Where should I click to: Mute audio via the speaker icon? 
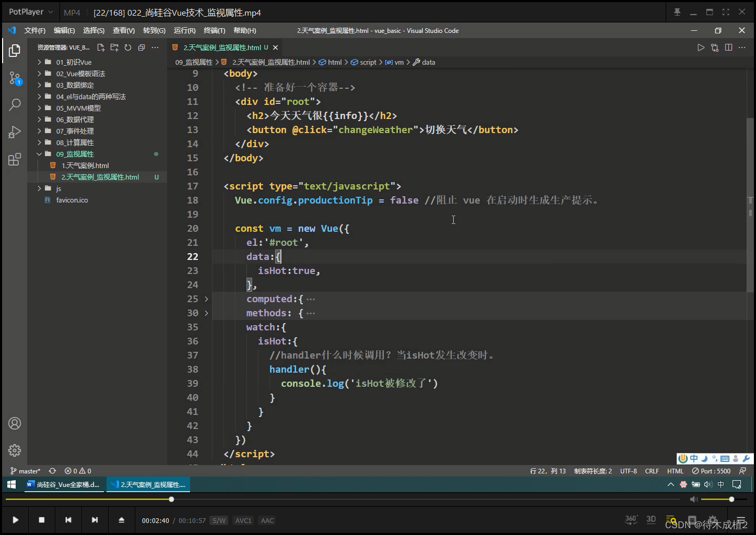click(x=693, y=500)
